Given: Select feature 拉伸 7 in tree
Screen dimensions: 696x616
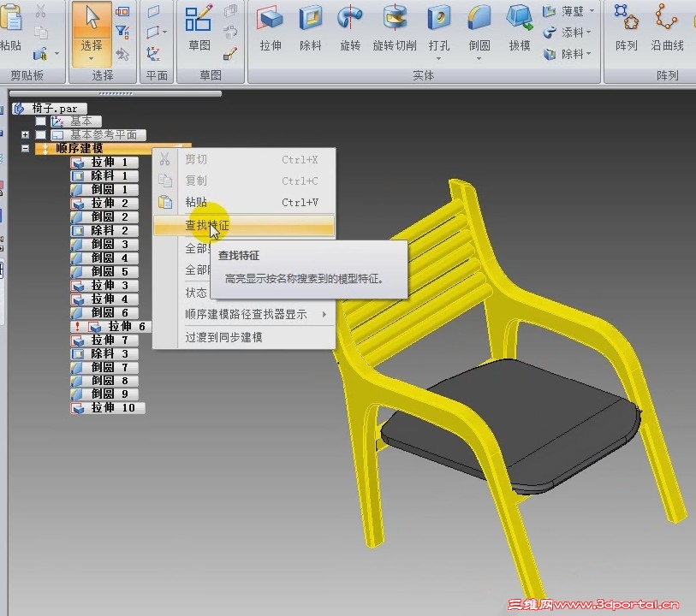Looking at the screenshot, I should [104, 341].
